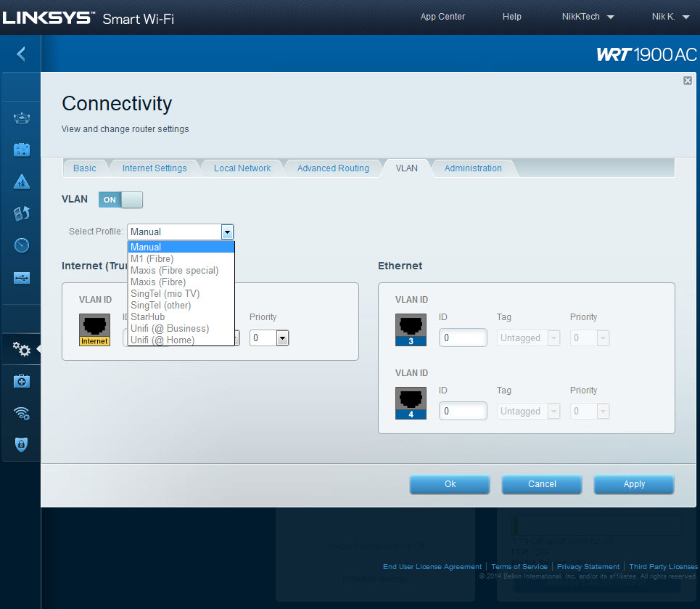Choose SingTel (mio TV) profile
The height and width of the screenshot is (609, 700).
click(181, 293)
